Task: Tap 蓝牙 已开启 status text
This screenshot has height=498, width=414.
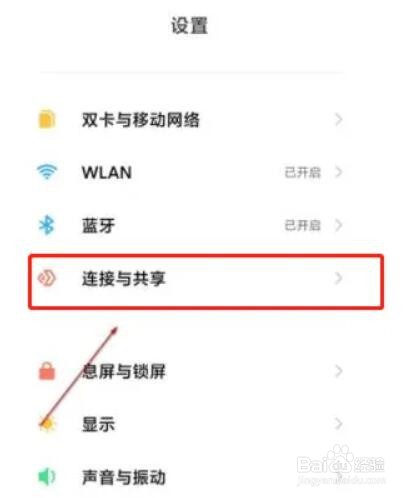Action: click(303, 225)
